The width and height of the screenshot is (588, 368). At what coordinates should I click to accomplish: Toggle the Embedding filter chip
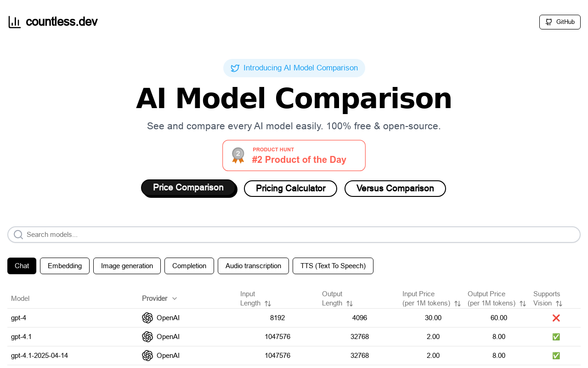65,266
